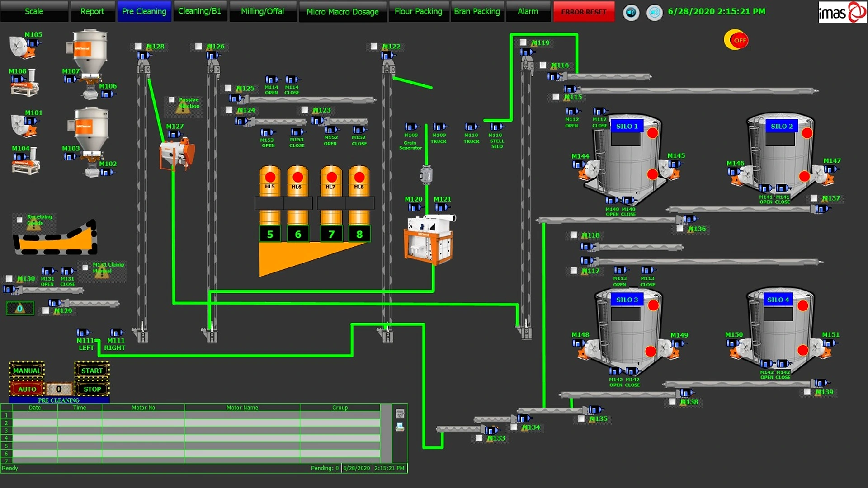The height and width of the screenshot is (488, 868).
Task: Switch to the Flour Packing tab
Action: coord(418,11)
